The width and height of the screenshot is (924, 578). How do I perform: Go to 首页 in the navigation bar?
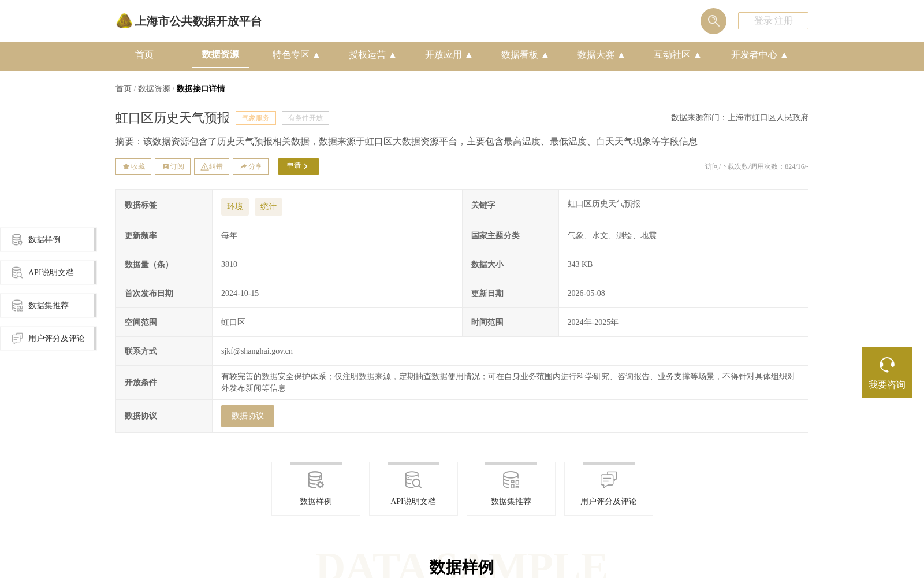144,55
